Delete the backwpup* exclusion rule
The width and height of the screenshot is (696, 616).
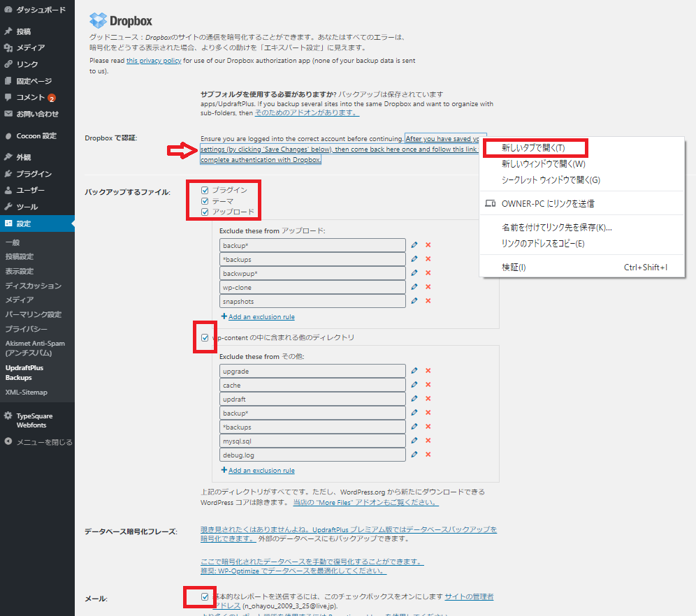click(x=428, y=273)
